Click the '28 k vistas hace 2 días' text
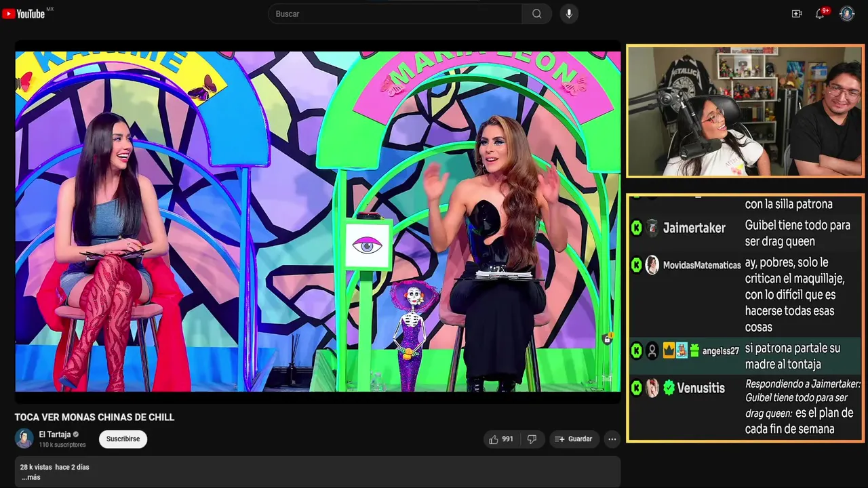Screen dimensions: 868x488 (x=55, y=467)
